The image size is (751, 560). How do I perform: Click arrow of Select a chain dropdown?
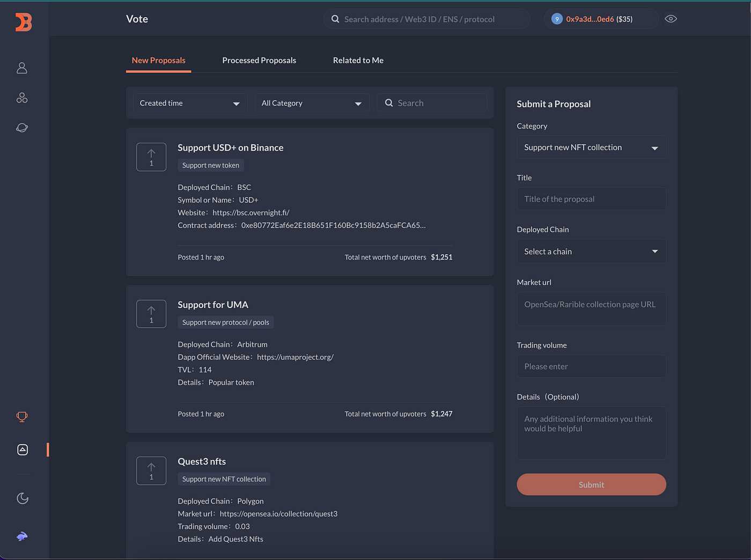(x=655, y=252)
